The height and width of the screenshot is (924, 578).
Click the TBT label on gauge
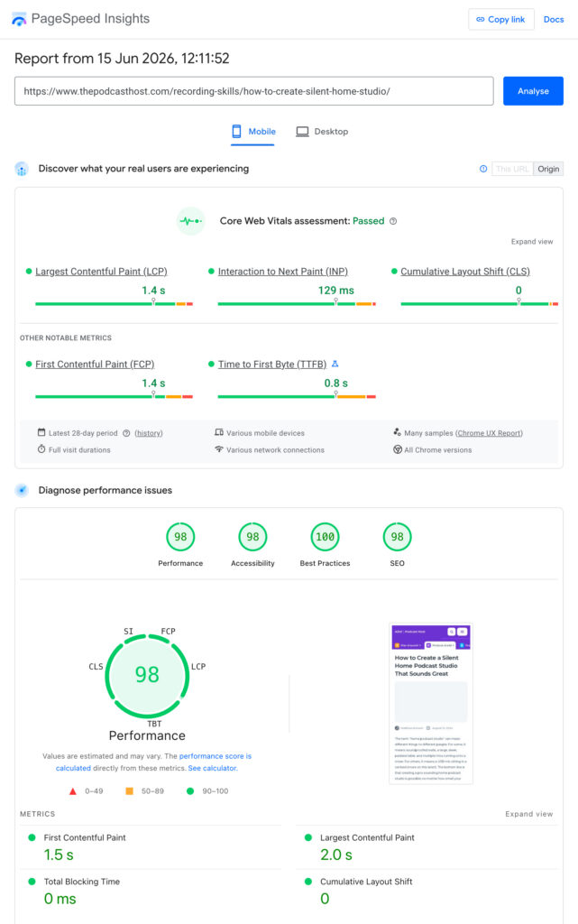click(x=154, y=724)
